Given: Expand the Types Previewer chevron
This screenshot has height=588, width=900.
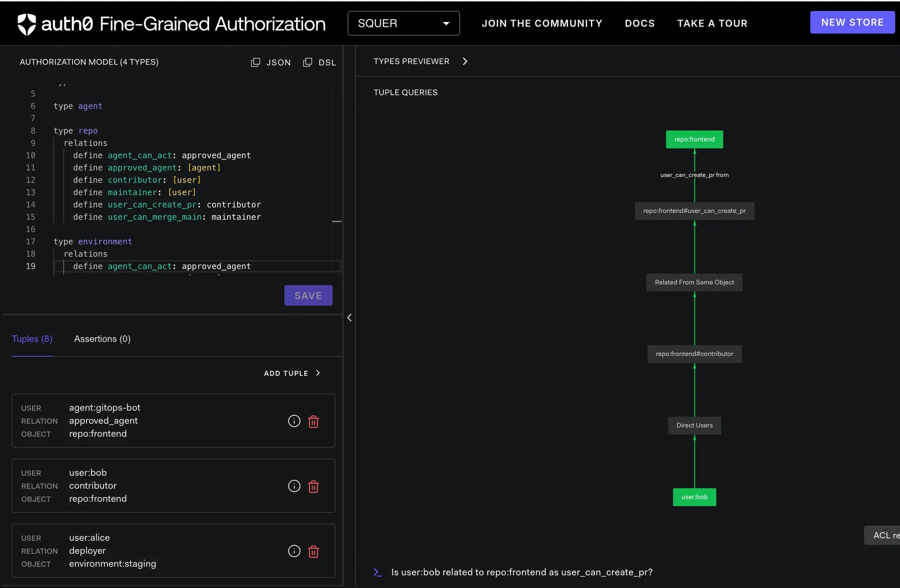Looking at the screenshot, I should [x=465, y=62].
